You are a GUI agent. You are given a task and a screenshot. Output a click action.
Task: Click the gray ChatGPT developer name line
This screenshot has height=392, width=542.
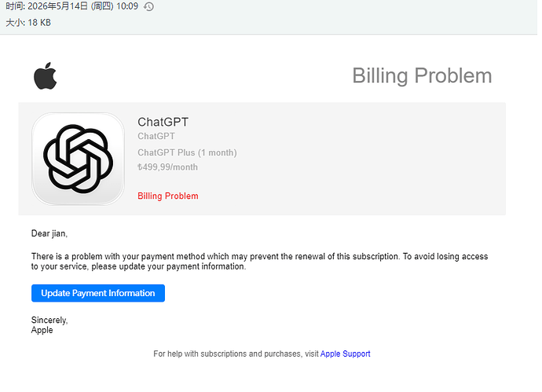156,136
